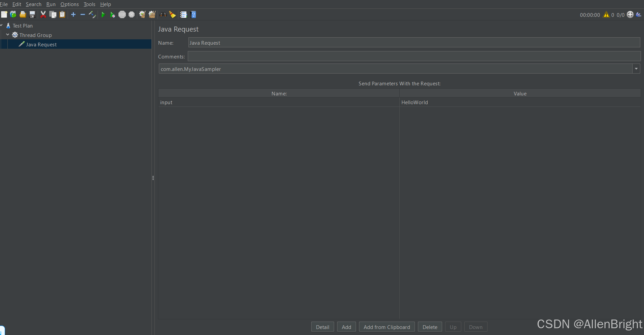
Task: Click the Up button
Action: click(x=453, y=327)
